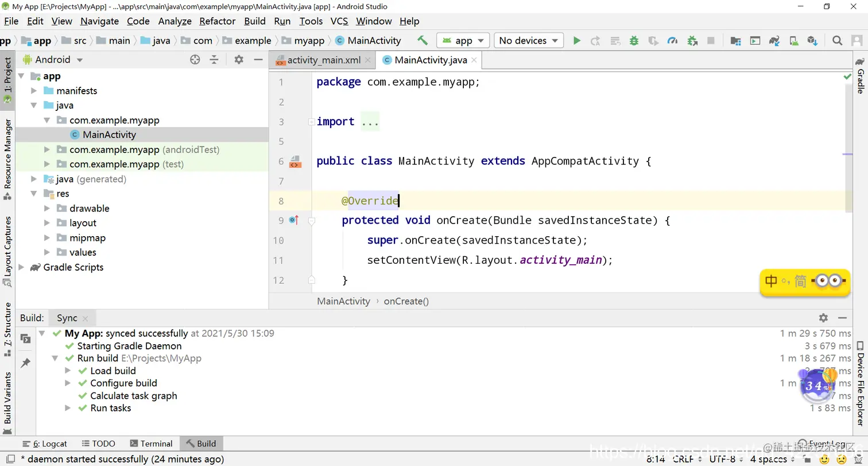Open the AVD Manager phone icon
868x466 pixels.
pyautogui.click(x=793, y=41)
